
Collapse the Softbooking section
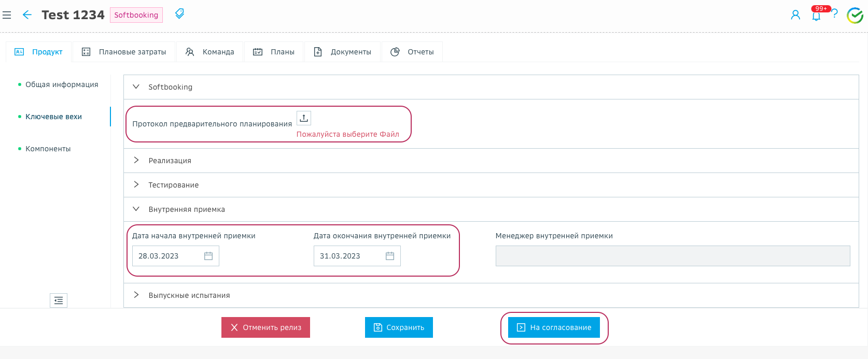tap(136, 87)
